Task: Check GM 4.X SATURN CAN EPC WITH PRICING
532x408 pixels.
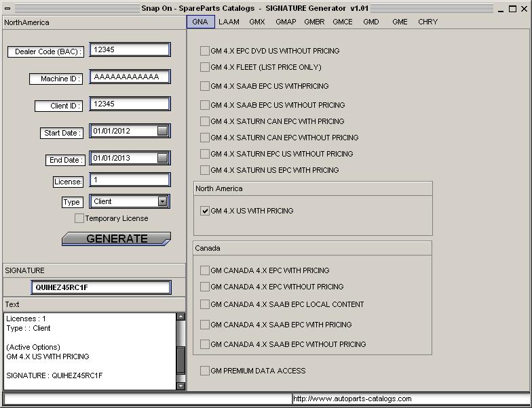Action: coord(205,121)
